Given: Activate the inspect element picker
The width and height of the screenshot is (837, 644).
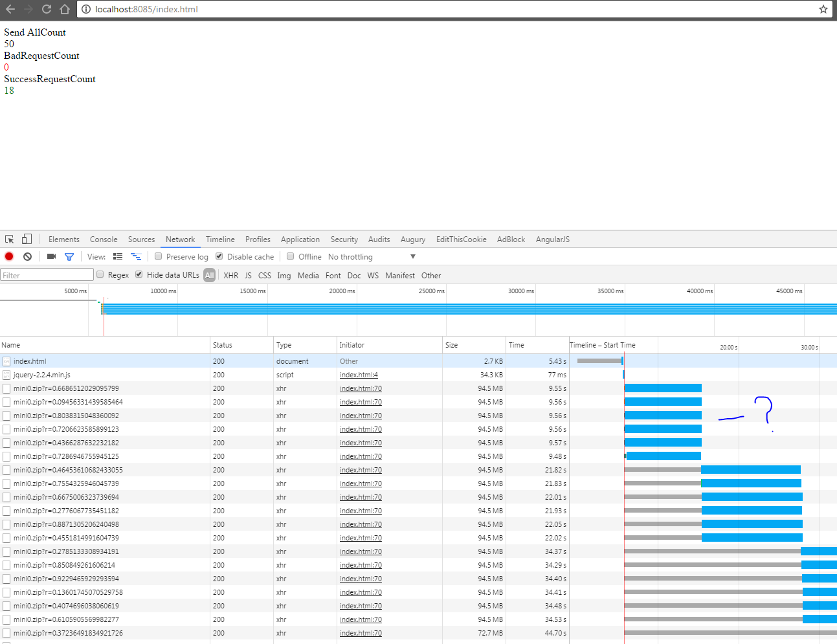Looking at the screenshot, I should [x=10, y=239].
